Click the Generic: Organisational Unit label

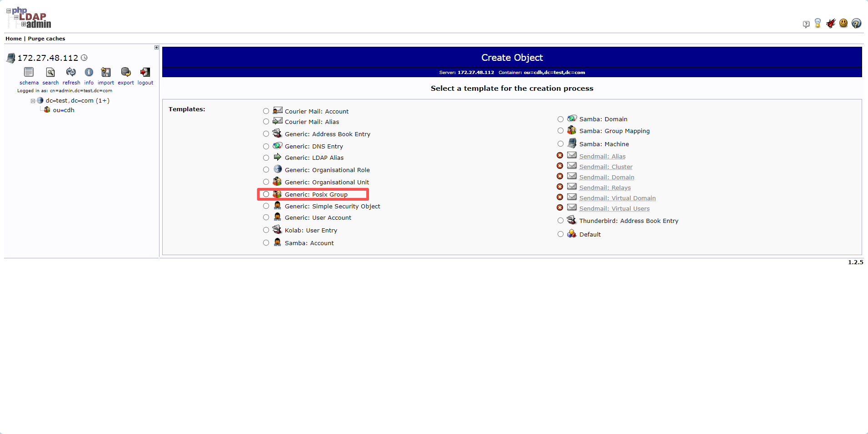point(327,182)
